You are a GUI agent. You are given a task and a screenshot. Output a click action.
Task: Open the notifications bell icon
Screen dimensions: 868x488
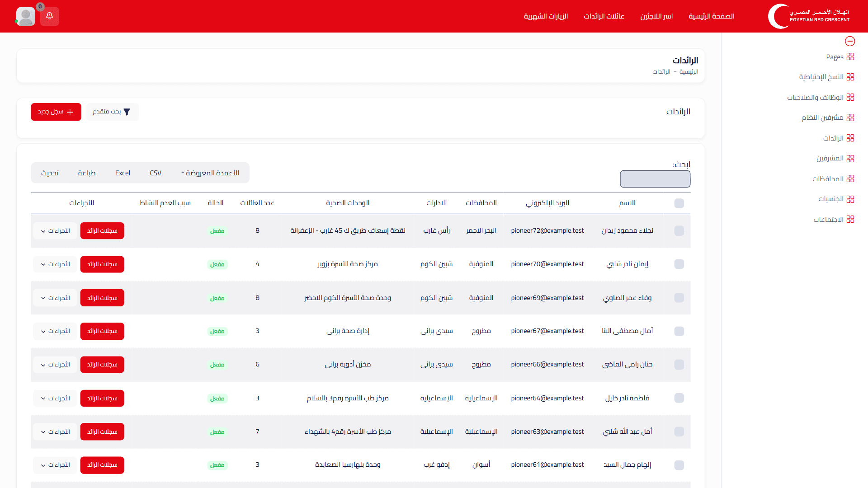coord(50,16)
